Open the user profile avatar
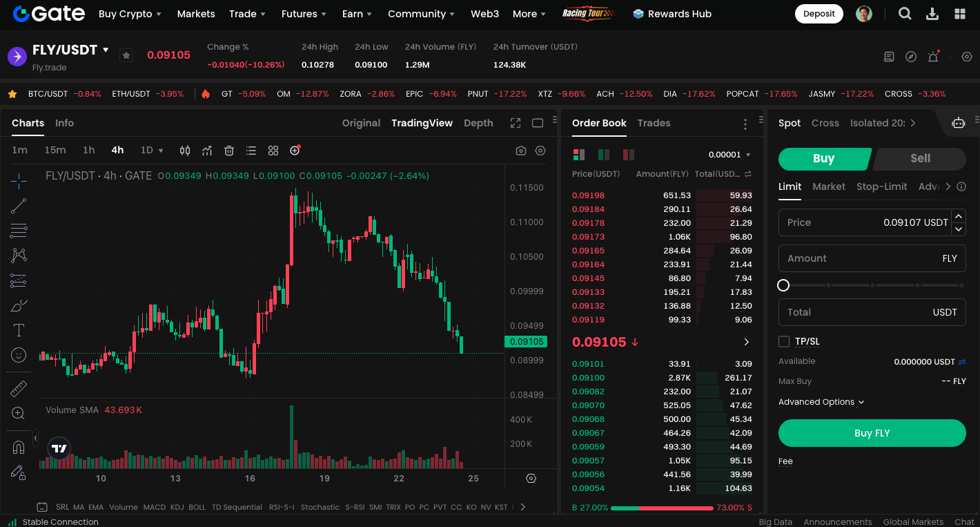 (x=864, y=14)
